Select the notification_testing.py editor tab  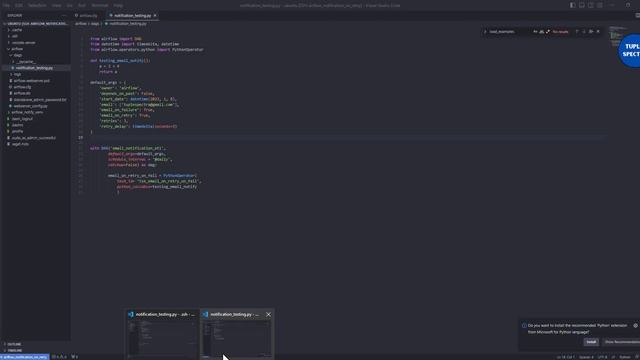tap(132, 16)
